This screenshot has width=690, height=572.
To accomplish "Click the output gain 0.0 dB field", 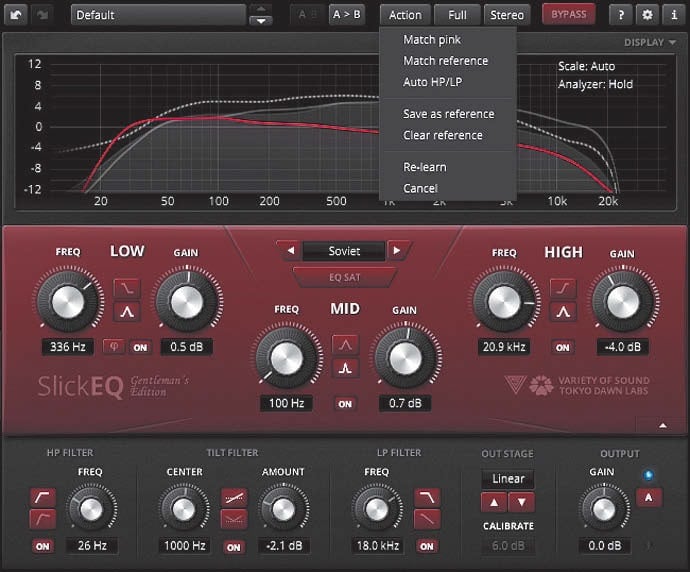I will pyautogui.click(x=605, y=546).
